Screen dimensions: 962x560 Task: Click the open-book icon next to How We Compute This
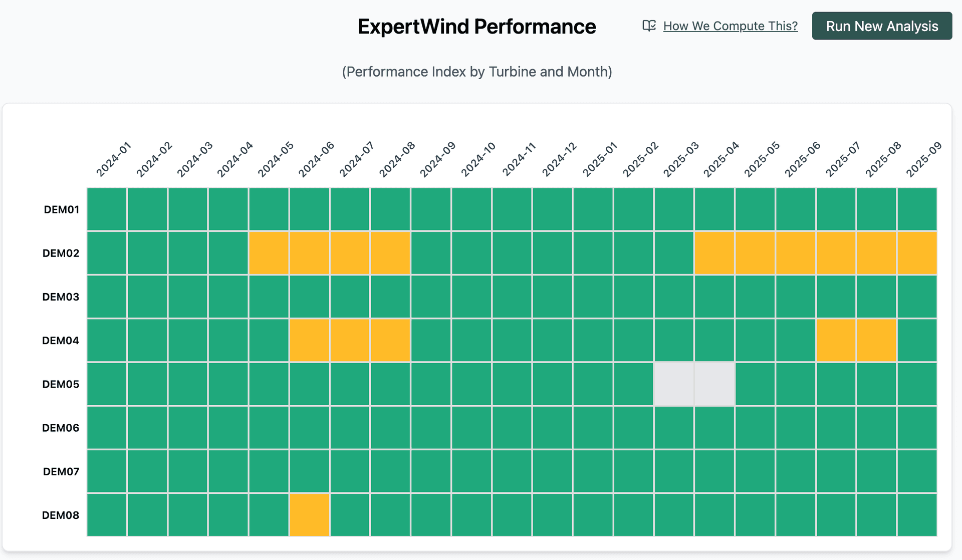648,26
